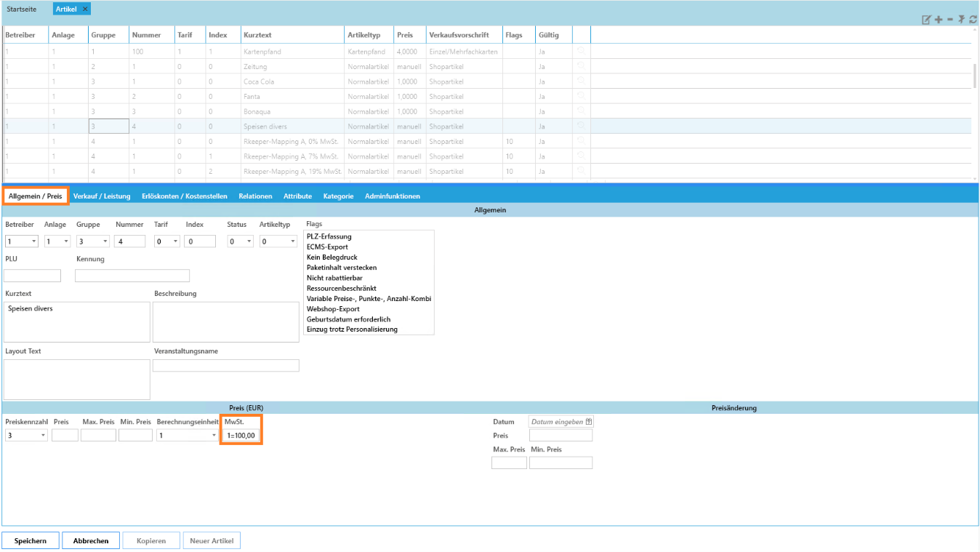Open history icon in Coca Cola row
The width and height of the screenshot is (980, 552).
click(581, 81)
